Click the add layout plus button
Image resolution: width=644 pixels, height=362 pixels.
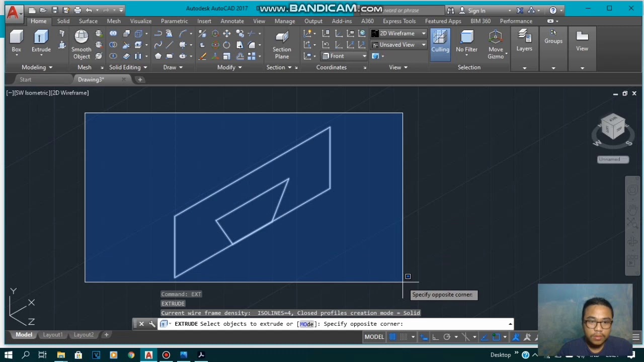tap(106, 335)
